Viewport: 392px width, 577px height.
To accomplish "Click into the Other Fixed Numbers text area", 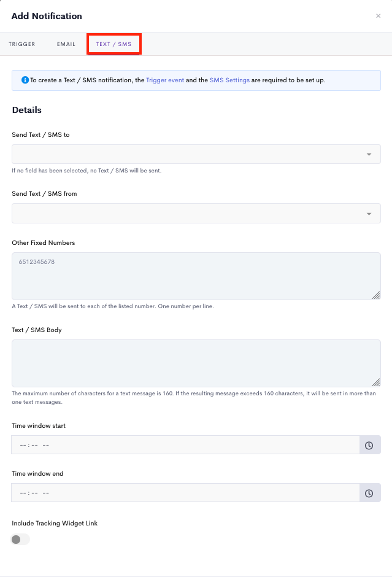I will pos(196,276).
